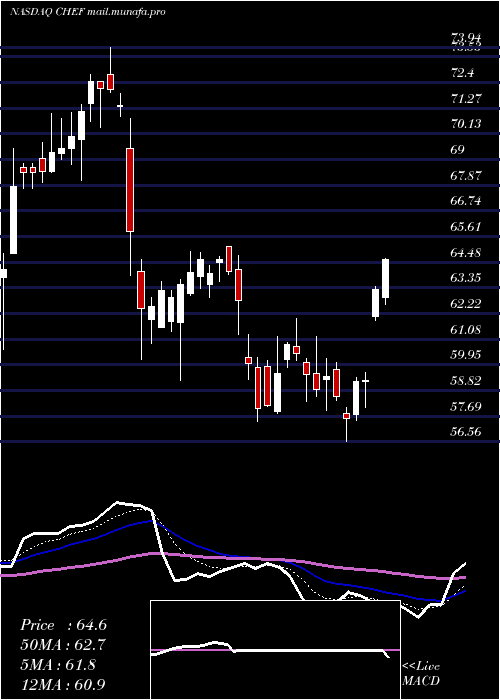Click the '<<Live MACD' label

coord(421,674)
